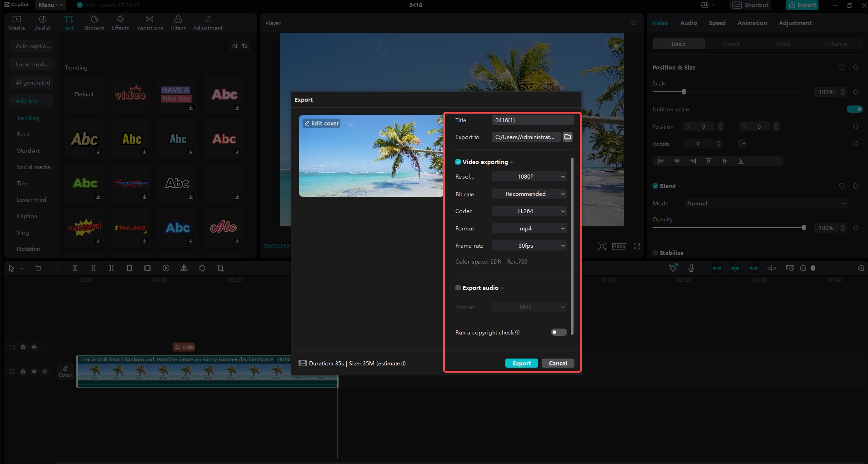868x464 pixels.
Task: Enable the Export audio checkbox
Action: (458, 288)
